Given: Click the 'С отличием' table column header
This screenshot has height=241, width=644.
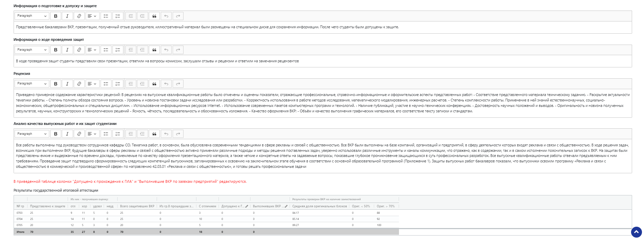Looking at the screenshot, I should click(207, 206).
